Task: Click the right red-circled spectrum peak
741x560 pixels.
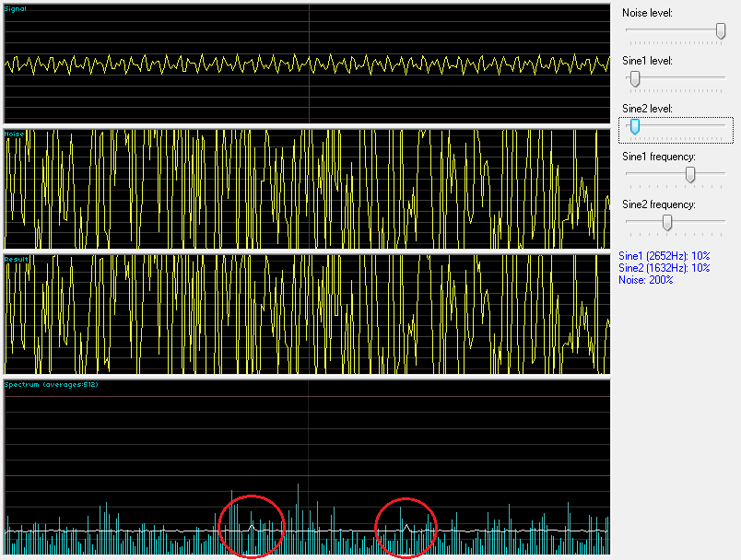Action: pyautogui.click(x=406, y=527)
